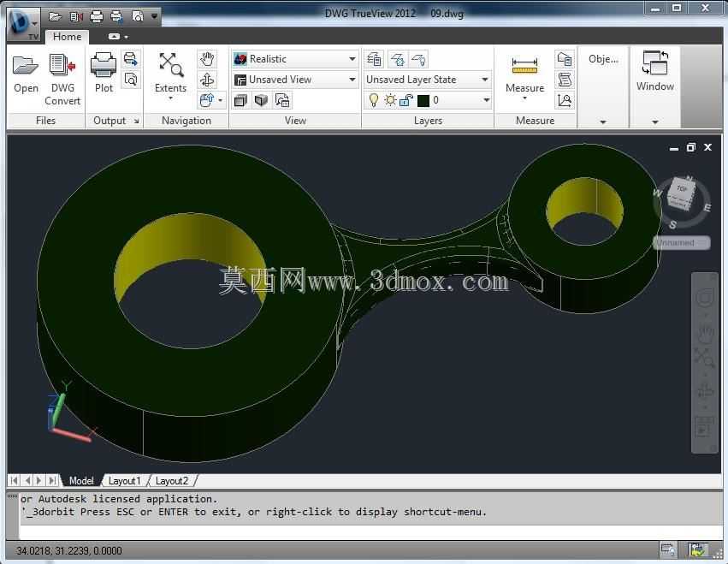Expand the layer 0 dropdown arrow

pyautogui.click(x=486, y=100)
